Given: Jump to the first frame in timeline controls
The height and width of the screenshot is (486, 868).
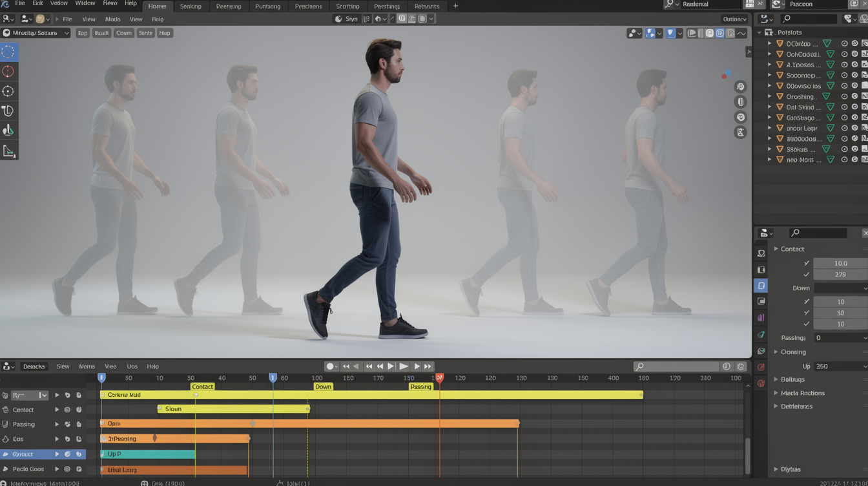Looking at the screenshot, I should point(346,366).
